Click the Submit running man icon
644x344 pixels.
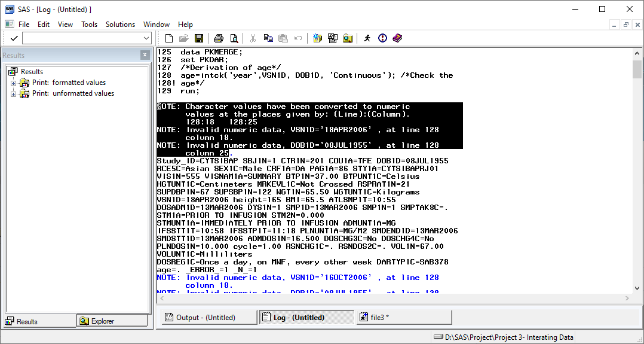tap(367, 38)
